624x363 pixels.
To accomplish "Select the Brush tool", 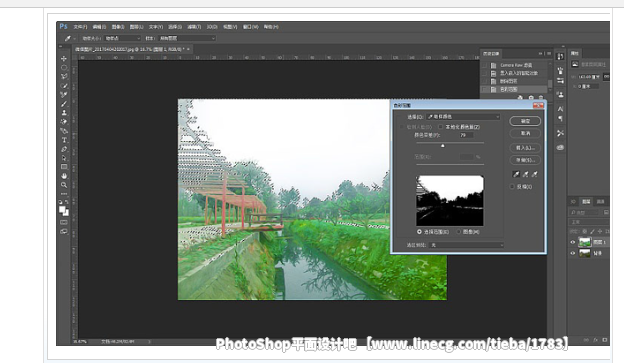I will click(64, 104).
